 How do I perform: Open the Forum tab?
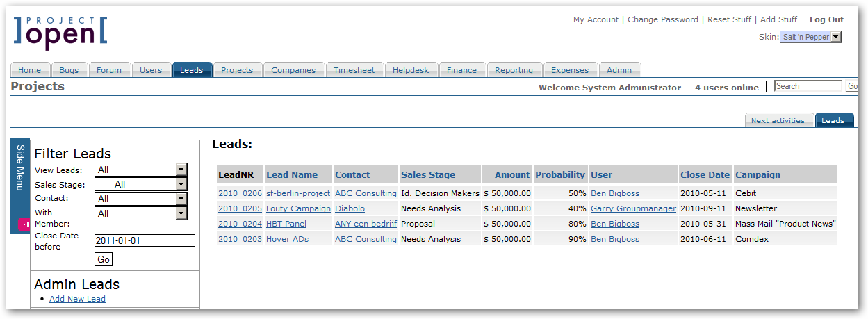(109, 70)
